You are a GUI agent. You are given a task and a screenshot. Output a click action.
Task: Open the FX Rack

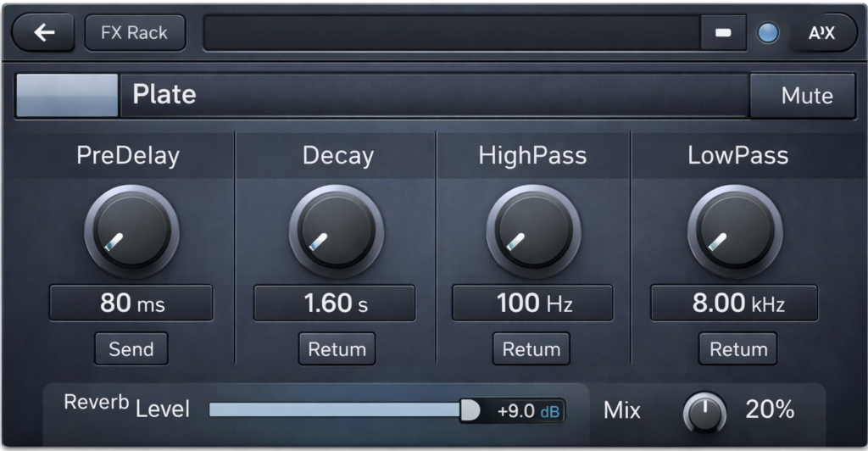(135, 33)
